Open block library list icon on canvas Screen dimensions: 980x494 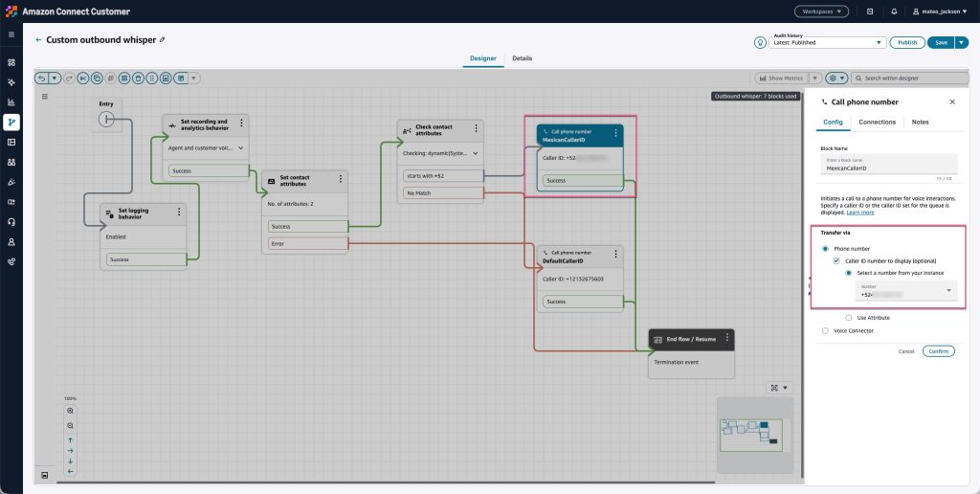point(44,97)
